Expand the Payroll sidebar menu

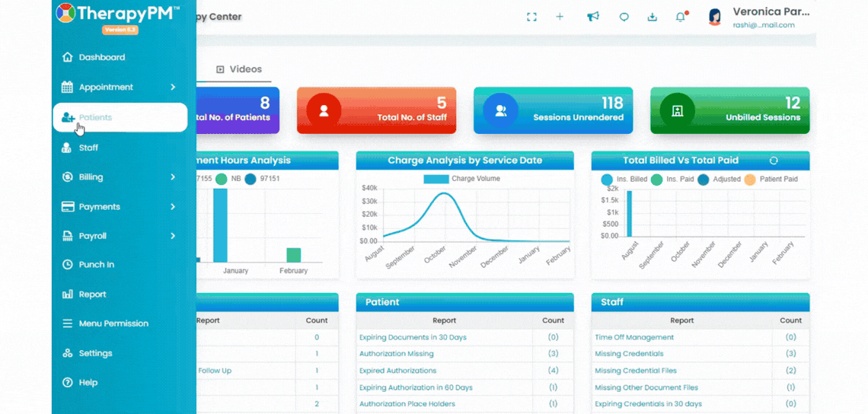click(119, 236)
